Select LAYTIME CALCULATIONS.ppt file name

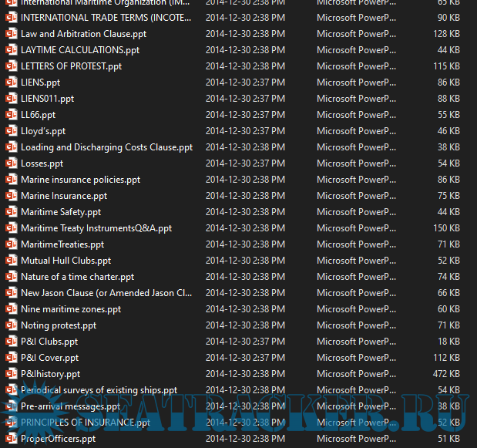(80, 50)
